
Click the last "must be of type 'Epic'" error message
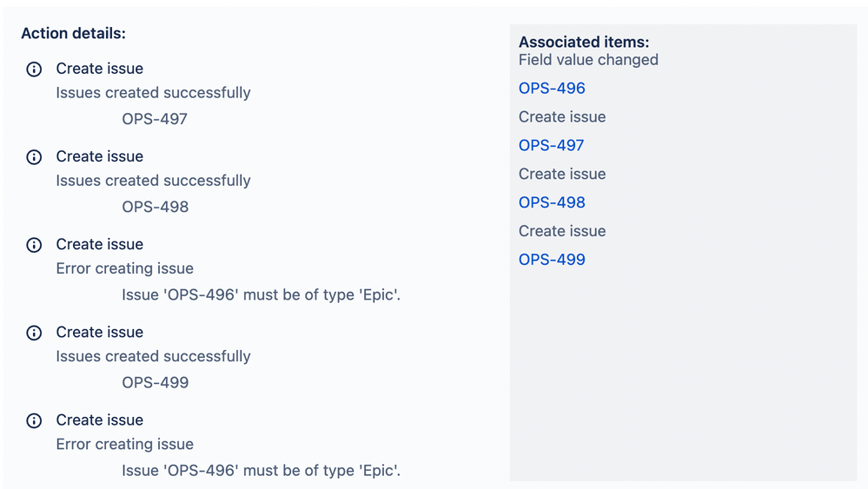tap(261, 471)
